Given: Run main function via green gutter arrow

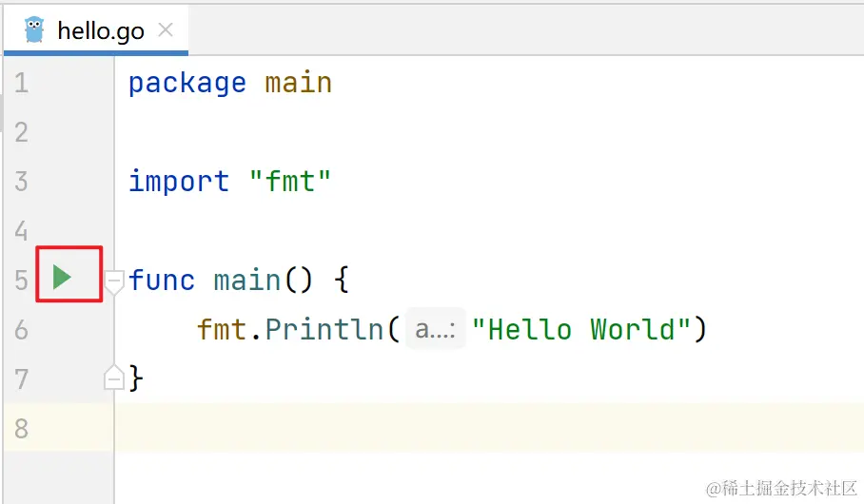Looking at the screenshot, I should coord(62,277).
